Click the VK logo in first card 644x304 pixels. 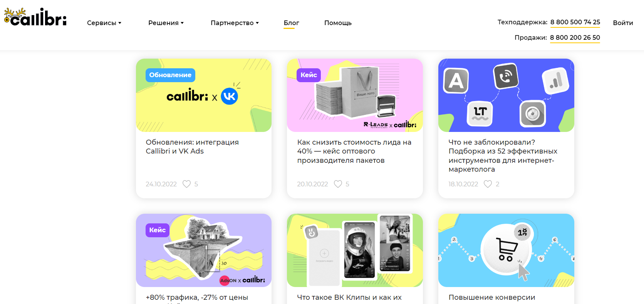point(229,96)
